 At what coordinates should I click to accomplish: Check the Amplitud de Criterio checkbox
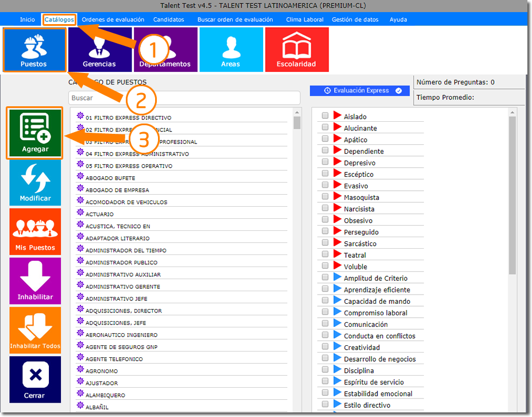(x=325, y=277)
